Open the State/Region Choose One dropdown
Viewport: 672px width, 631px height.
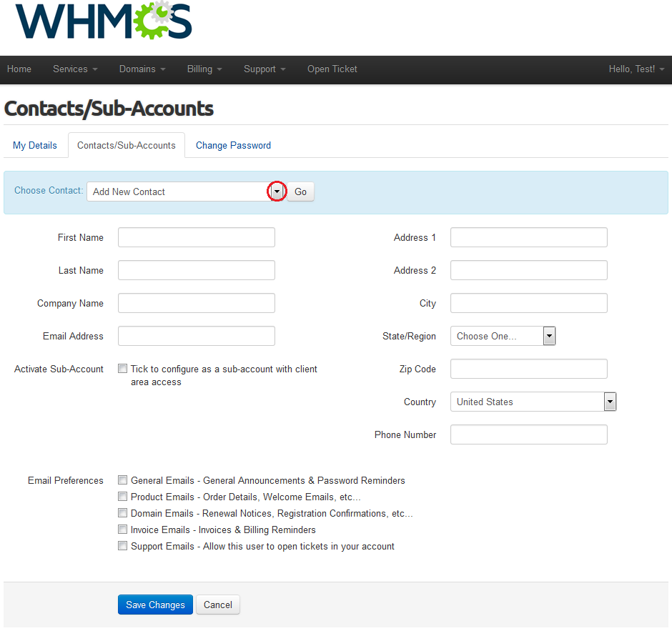503,336
